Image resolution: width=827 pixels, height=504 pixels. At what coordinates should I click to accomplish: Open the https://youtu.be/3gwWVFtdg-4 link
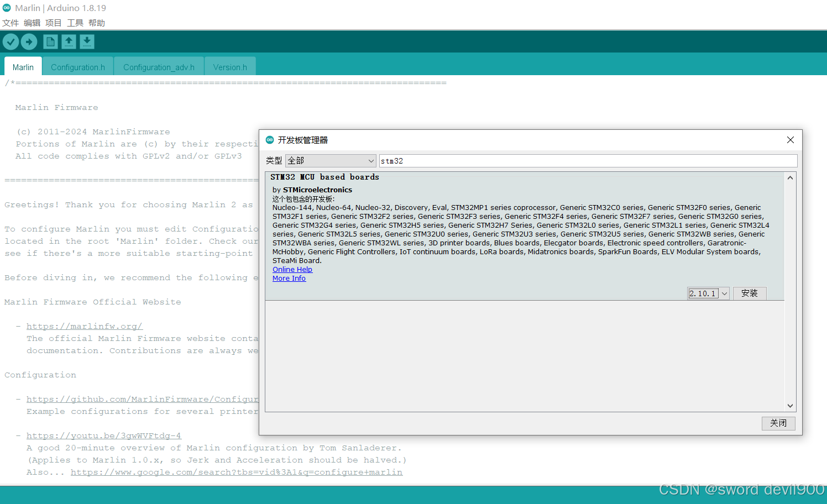click(104, 435)
